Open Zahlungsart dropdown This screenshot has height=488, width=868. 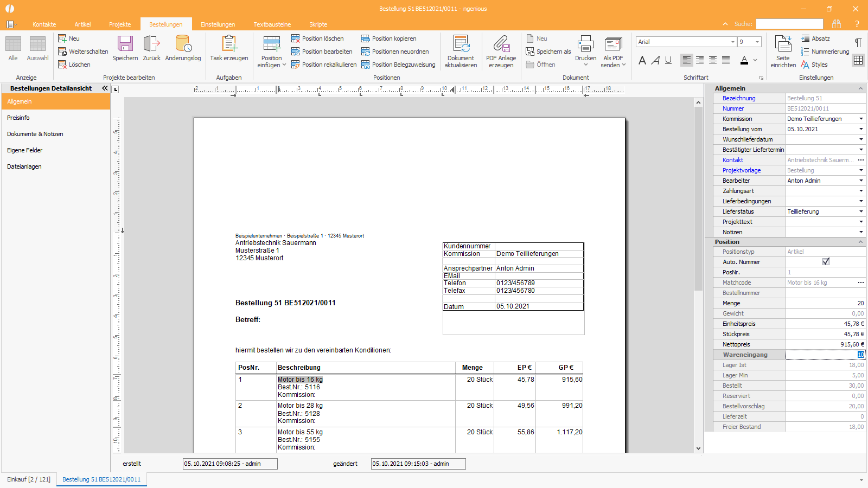(x=861, y=191)
